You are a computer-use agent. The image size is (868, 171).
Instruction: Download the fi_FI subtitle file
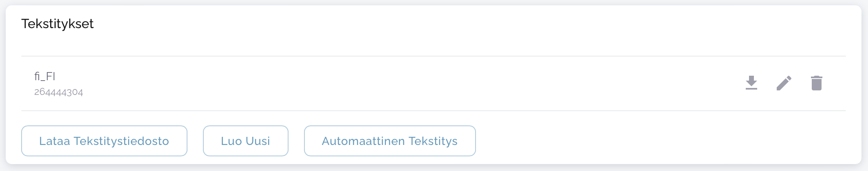tap(751, 83)
